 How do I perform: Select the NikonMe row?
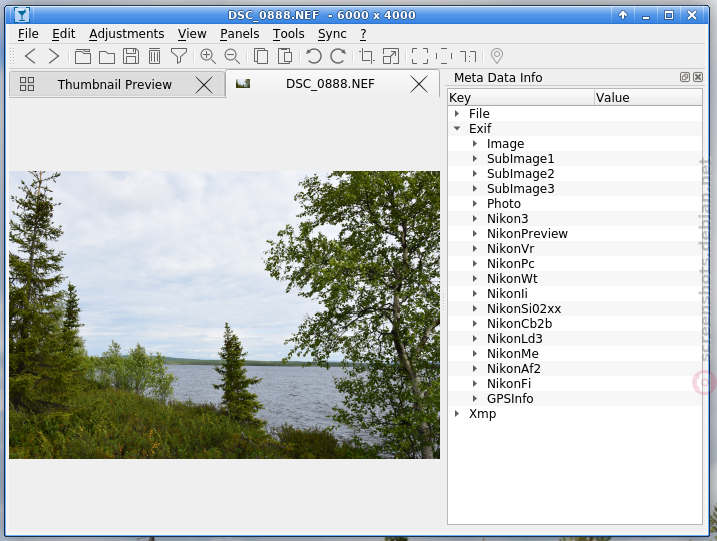click(575, 354)
